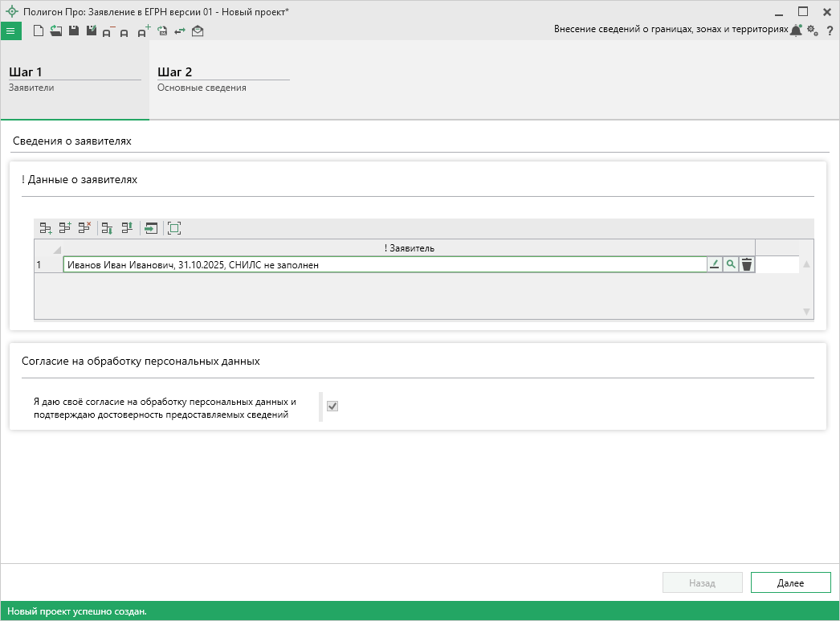
Task: Click the Далее button
Action: coord(790,583)
